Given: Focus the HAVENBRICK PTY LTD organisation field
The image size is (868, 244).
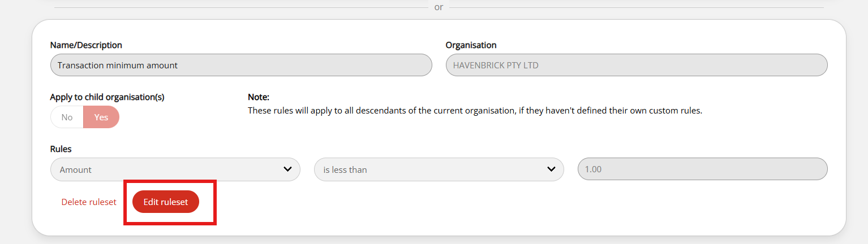Looking at the screenshot, I should 637,65.
